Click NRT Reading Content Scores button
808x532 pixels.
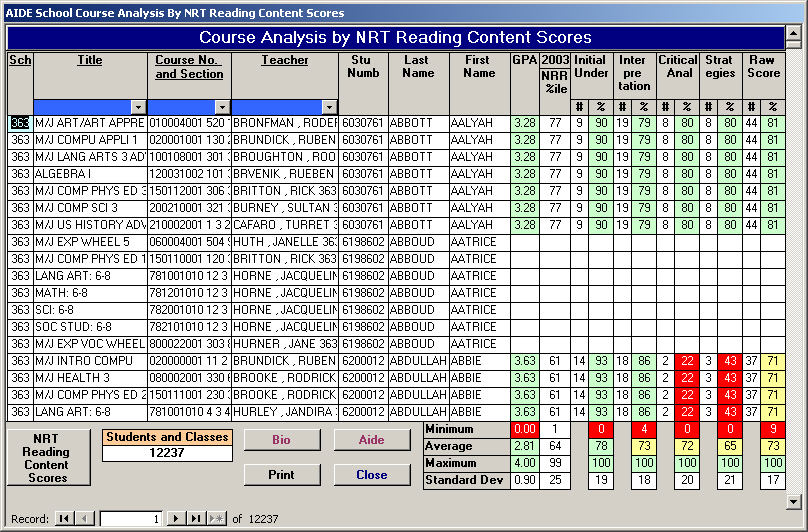[x=48, y=458]
